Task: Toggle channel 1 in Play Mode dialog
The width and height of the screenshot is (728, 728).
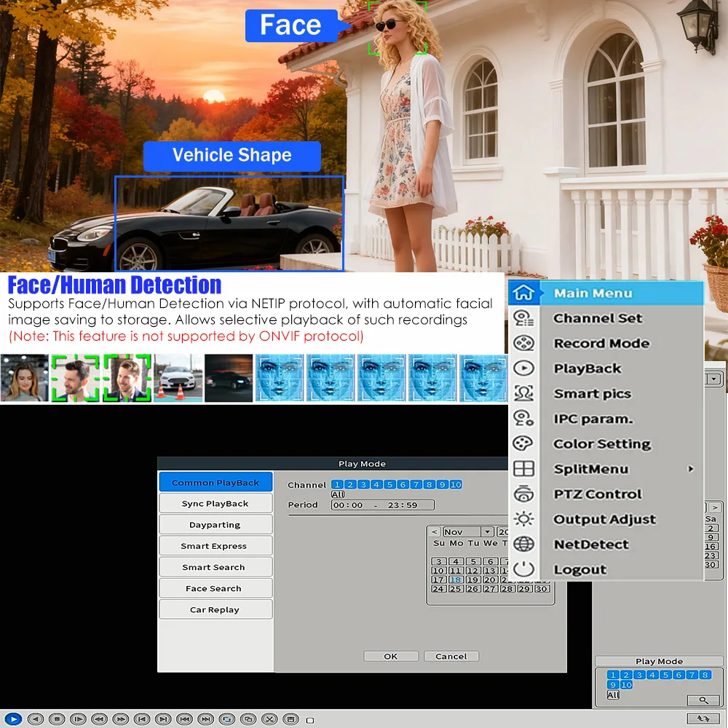Action: point(337,485)
